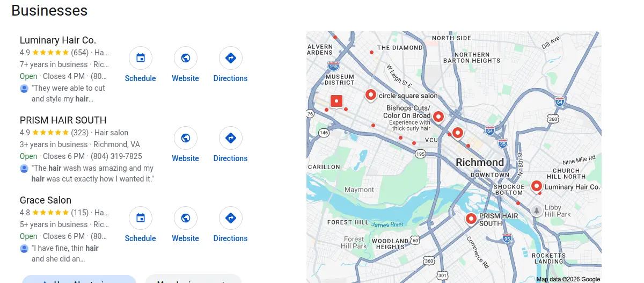Click the Richmond city label on the map
Image resolution: width=644 pixels, height=283 pixels.
tap(480, 162)
